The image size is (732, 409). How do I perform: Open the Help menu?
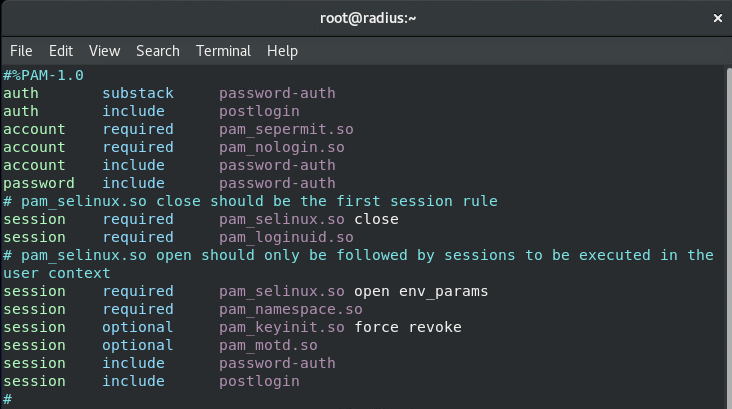pyautogui.click(x=282, y=50)
